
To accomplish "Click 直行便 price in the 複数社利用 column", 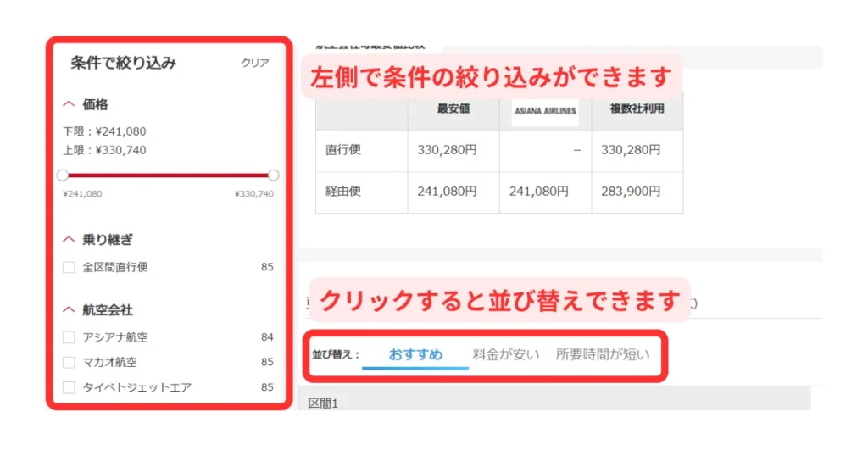I will coord(631,150).
